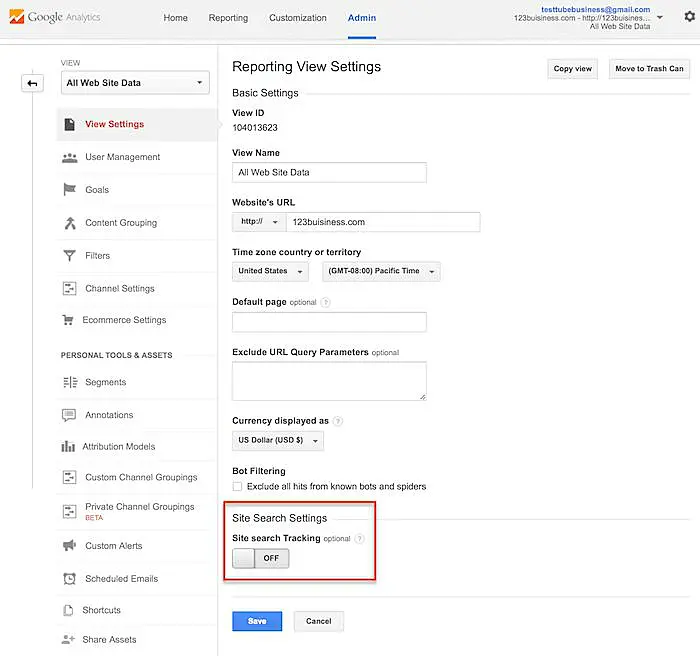Viewport: 700px width, 656px height.
Task: Enable the bot filtering exclusion checkbox
Action: 237,487
